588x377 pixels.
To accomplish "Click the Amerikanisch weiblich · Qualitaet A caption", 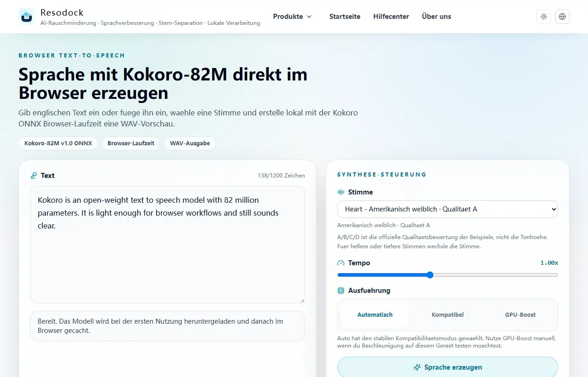I will (384, 225).
